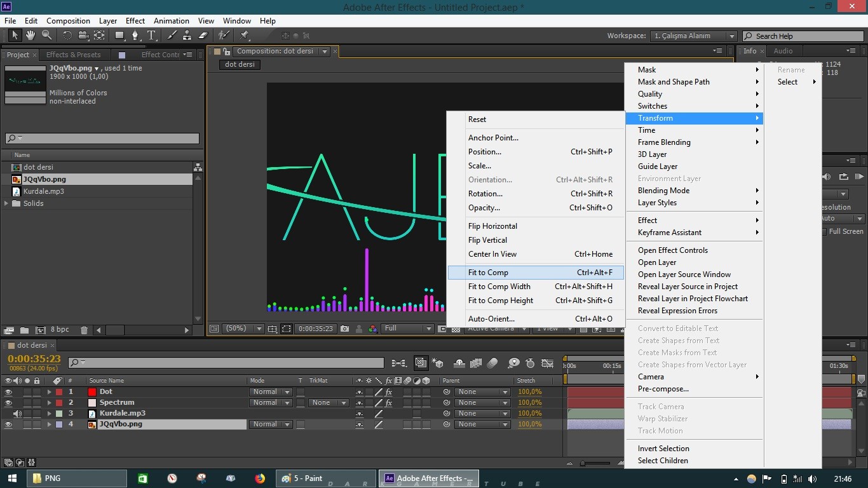Click the Interpret Footage icon in Project panel
This screenshot has height=488, width=868.
point(9,330)
